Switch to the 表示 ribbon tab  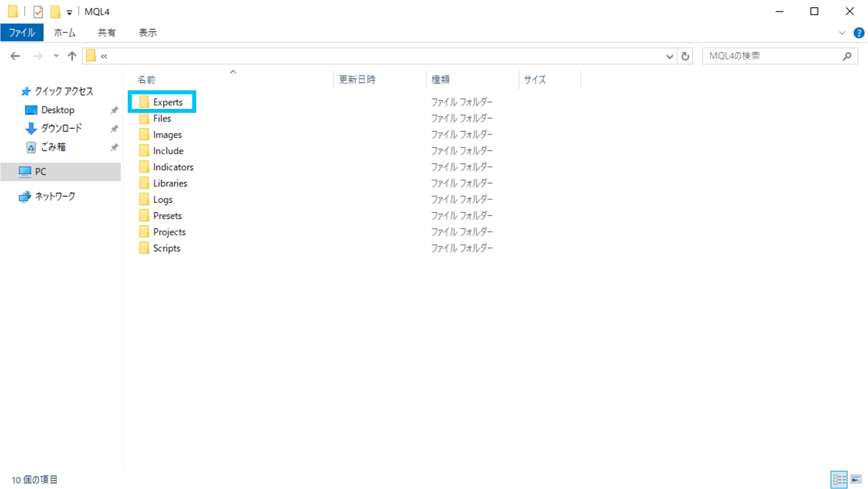[x=147, y=33]
